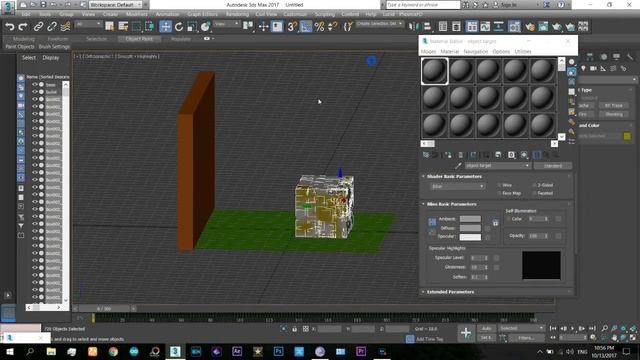The image size is (640, 360).
Task: Open Modes menu in Material Editor
Action: click(x=428, y=52)
